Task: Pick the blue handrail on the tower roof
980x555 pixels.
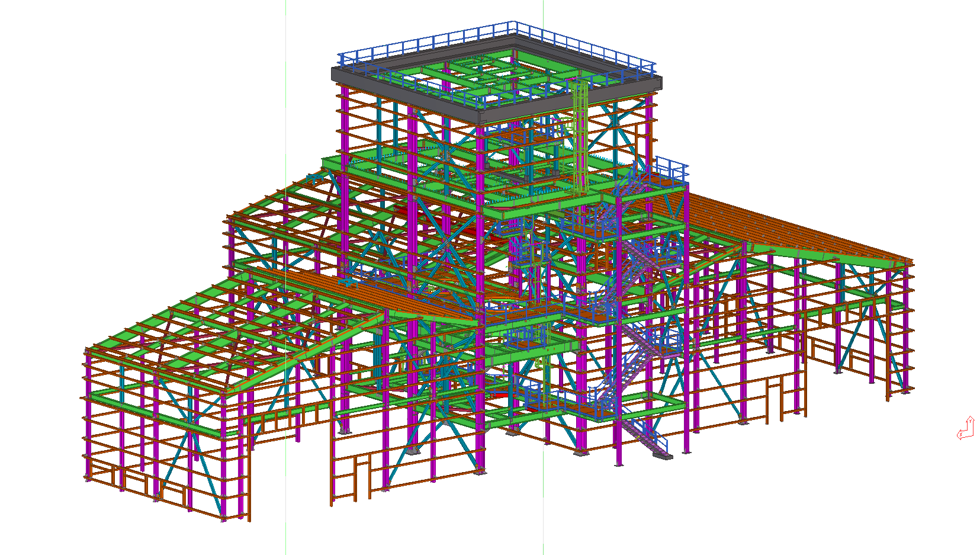Action: pyautogui.click(x=426, y=41)
